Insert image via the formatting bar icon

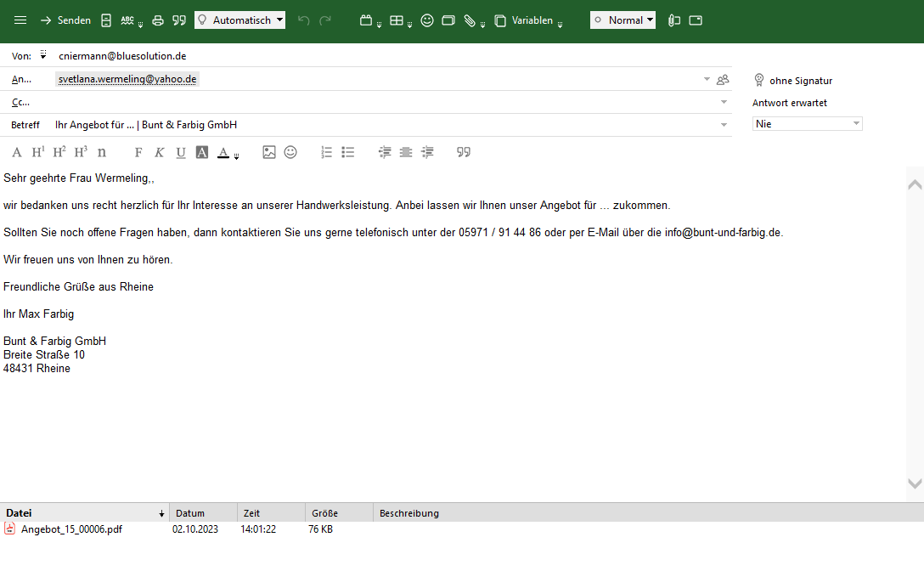[x=269, y=152]
